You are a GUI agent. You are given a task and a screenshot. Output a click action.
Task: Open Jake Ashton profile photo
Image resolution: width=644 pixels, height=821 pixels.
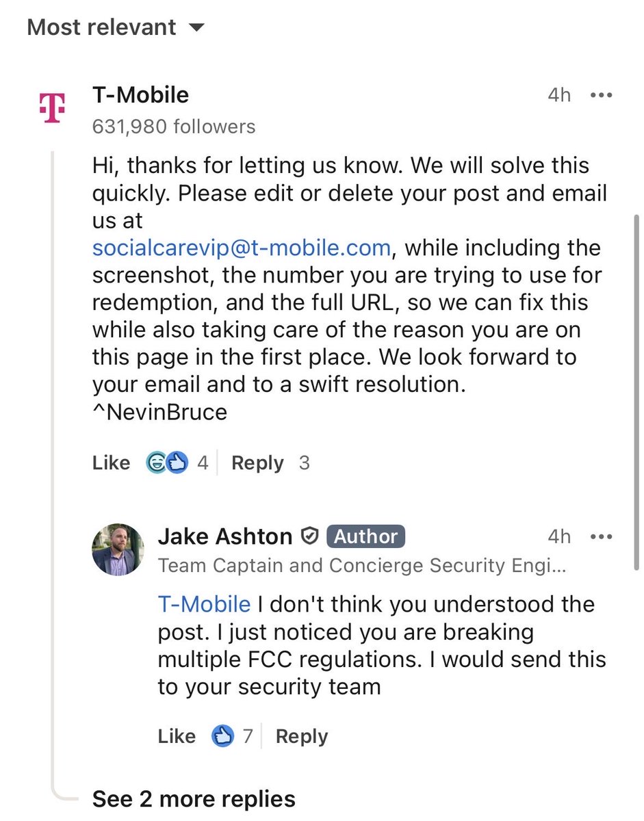118,551
